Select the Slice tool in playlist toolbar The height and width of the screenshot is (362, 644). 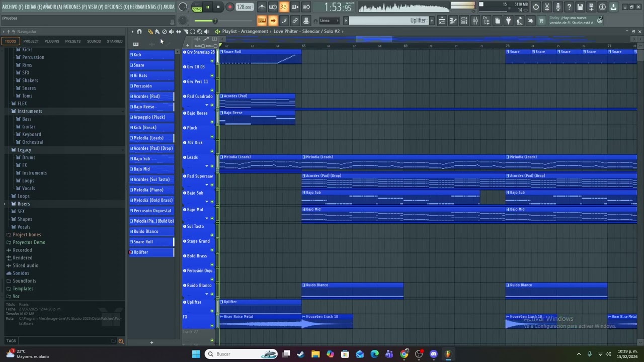point(186,32)
